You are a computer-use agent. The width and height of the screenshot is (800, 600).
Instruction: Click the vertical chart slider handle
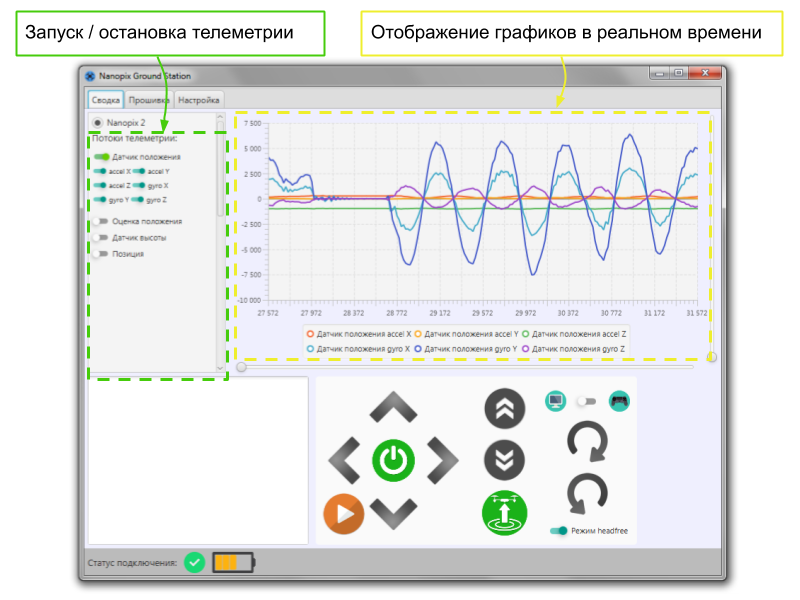[711, 357]
